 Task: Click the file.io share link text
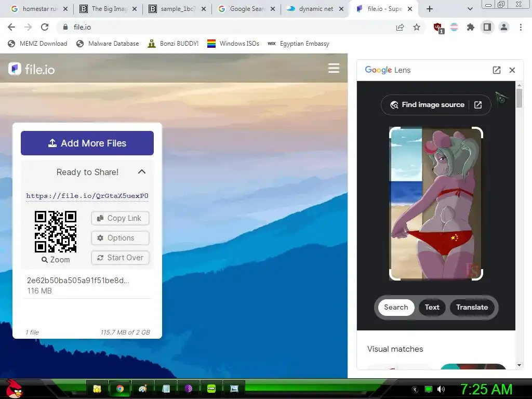click(87, 196)
